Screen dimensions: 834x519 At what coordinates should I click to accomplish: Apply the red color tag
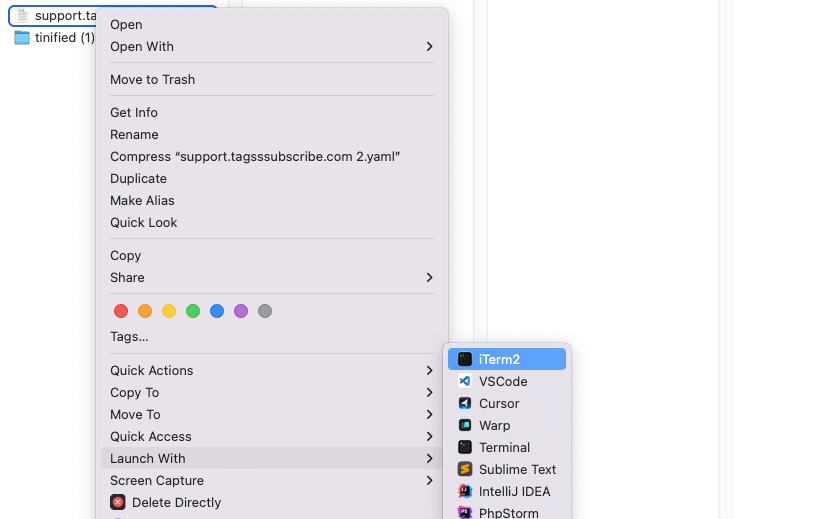click(x=121, y=311)
